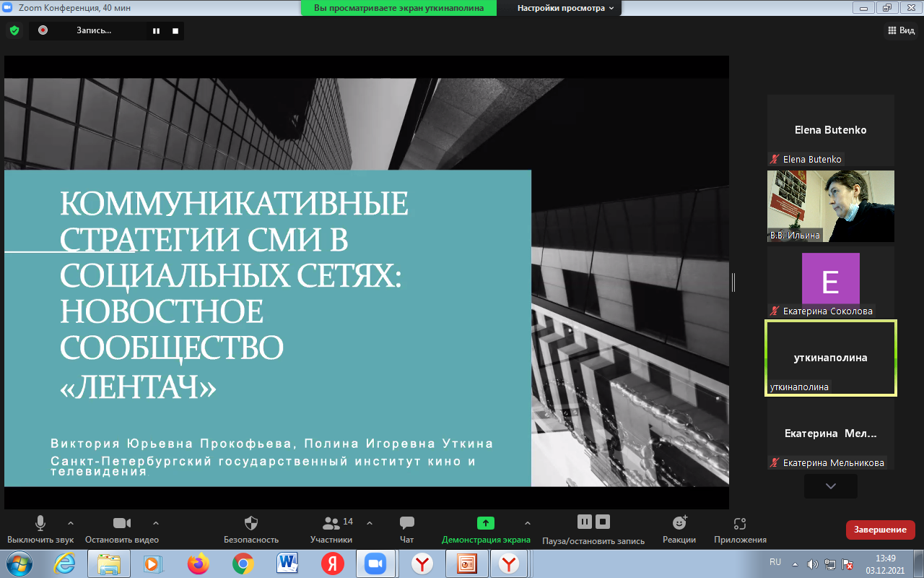
Task: Open Приложения apps panel
Action: tap(740, 530)
